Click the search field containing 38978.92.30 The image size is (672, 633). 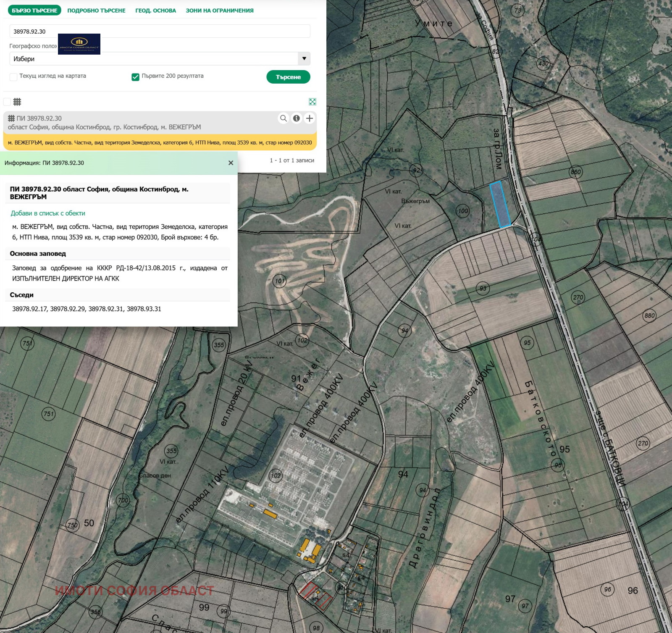pos(160,32)
